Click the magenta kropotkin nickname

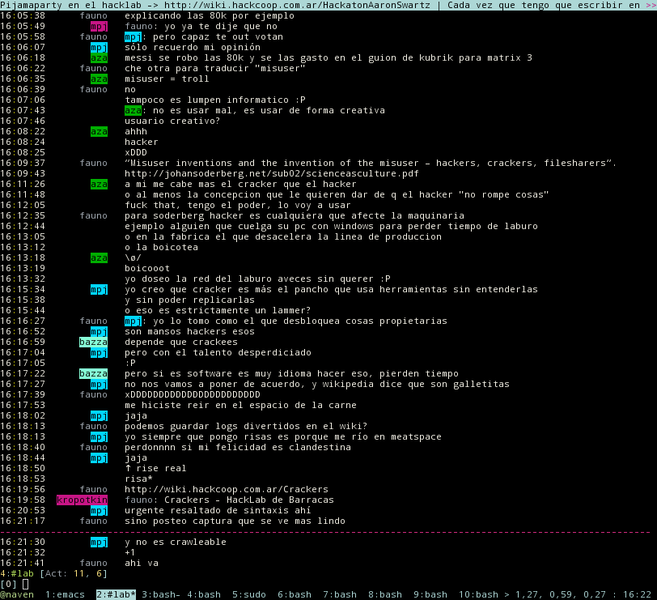tap(81, 499)
